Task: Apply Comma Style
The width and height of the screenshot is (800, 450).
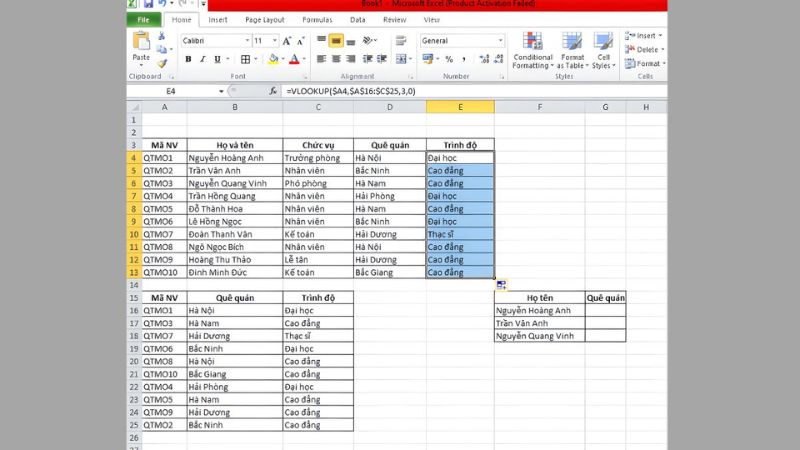Action: pyautogui.click(x=464, y=59)
